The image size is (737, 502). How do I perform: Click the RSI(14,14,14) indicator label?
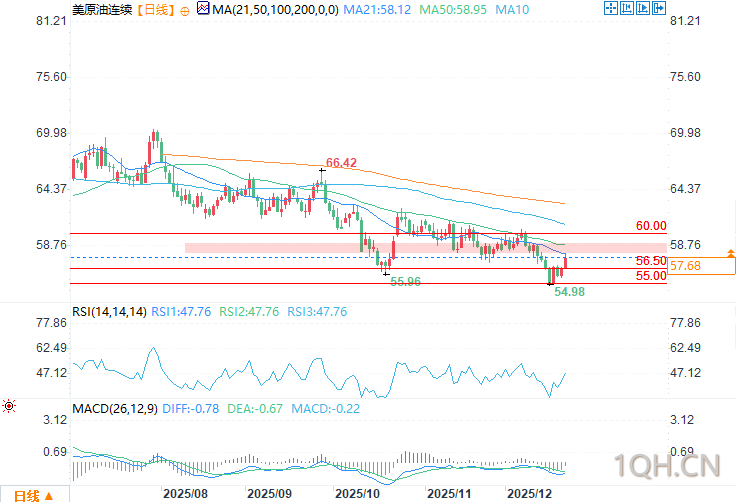109,312
